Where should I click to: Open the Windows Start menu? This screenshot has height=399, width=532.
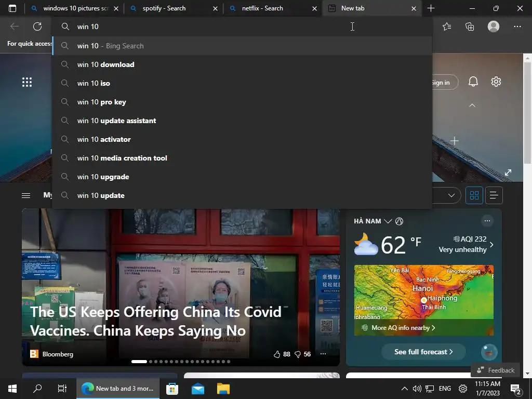coord(12,389)
